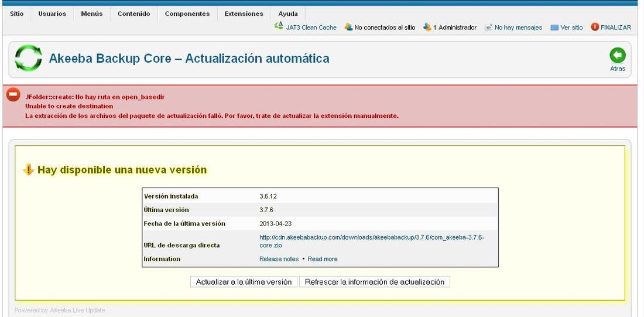The image size is (644, 317).
Task: Open the Ayuda menu
Action: tap(288, 14)
